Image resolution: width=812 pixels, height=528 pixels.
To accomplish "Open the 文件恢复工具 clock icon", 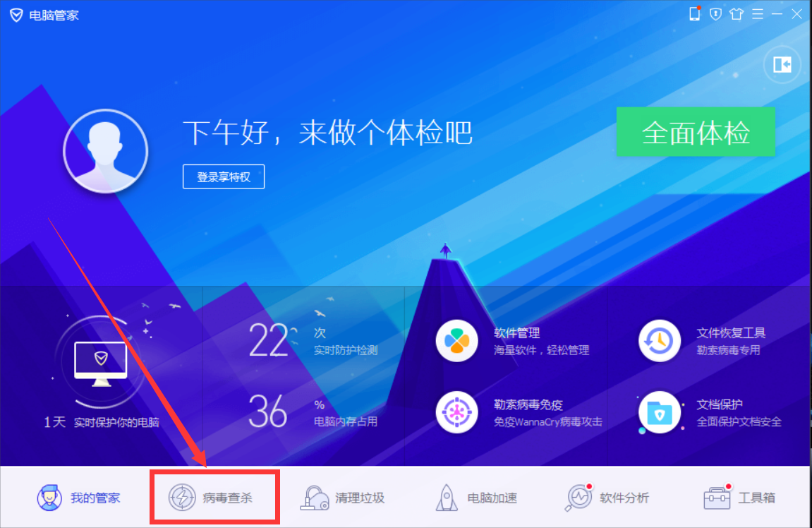I will (659, 341).
